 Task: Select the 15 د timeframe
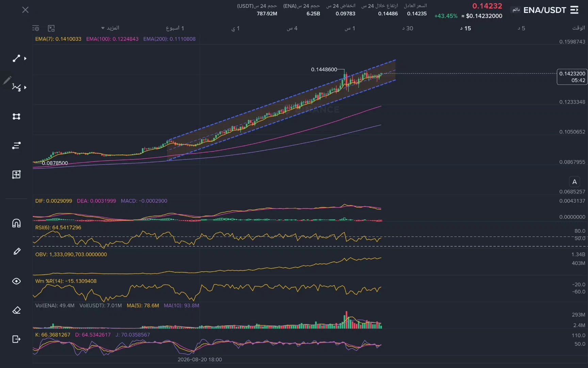click(x=465, y=28)
